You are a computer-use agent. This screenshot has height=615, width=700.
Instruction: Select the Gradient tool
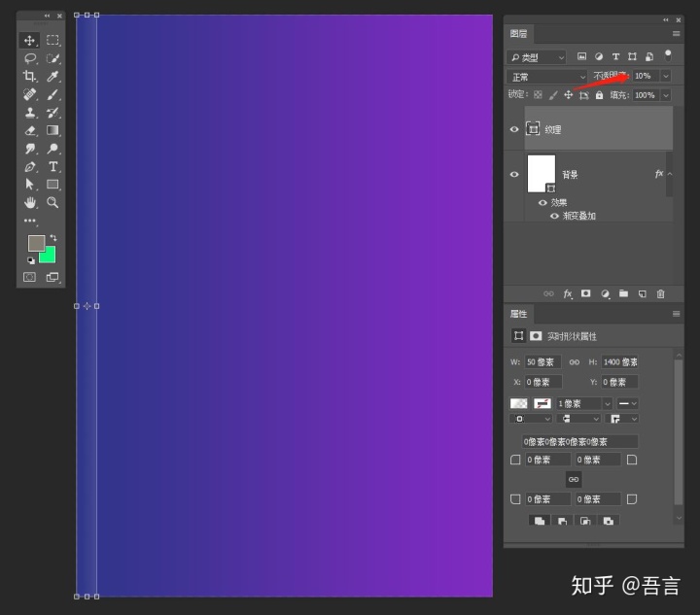(52, 130)
